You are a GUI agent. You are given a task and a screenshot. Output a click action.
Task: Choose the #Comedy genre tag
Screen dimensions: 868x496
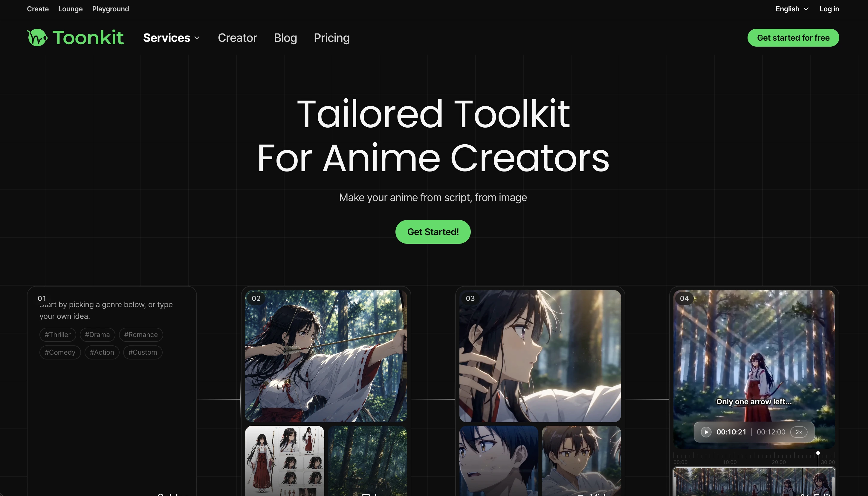(60, 352)
